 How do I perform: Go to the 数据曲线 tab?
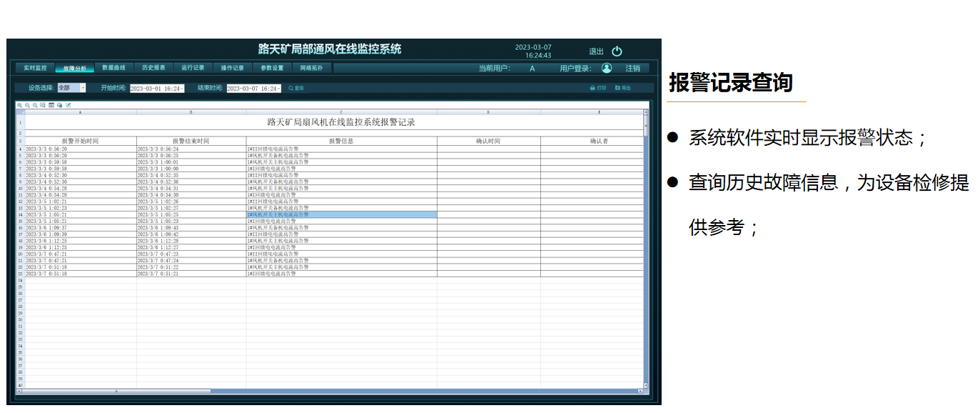tap(113, 68)
